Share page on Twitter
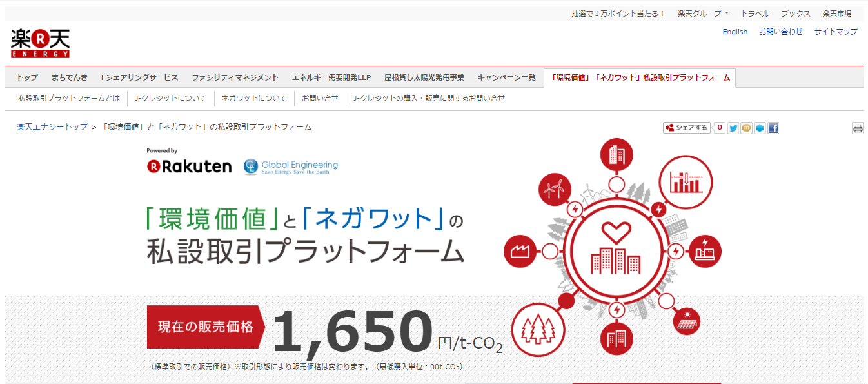Viewport: 868px width, 384px height. (x=733, y=128)
